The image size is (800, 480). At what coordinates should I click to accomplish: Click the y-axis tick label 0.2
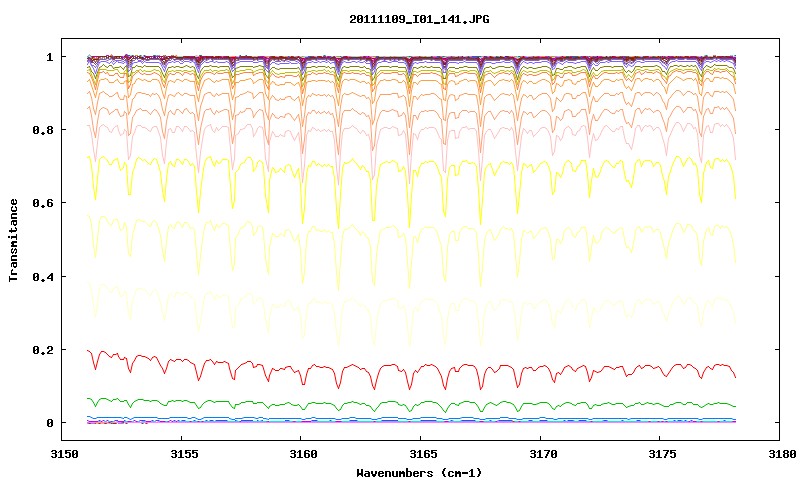point(43,350)
